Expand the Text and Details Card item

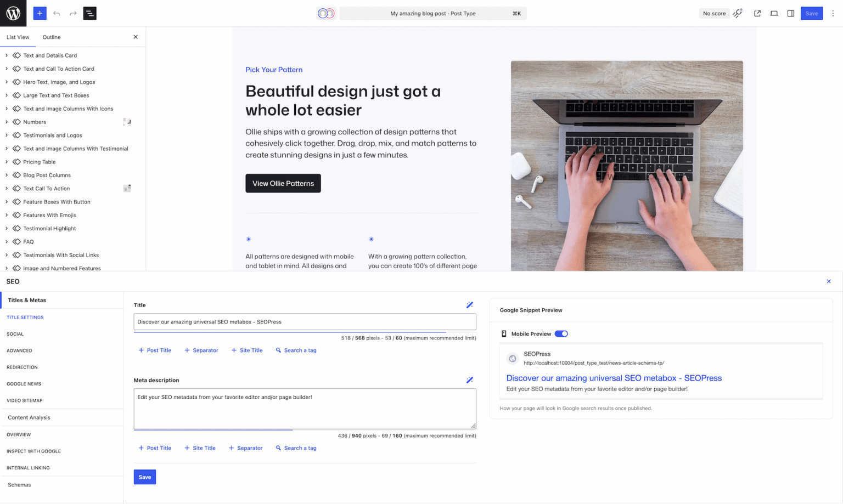[7, 55]
